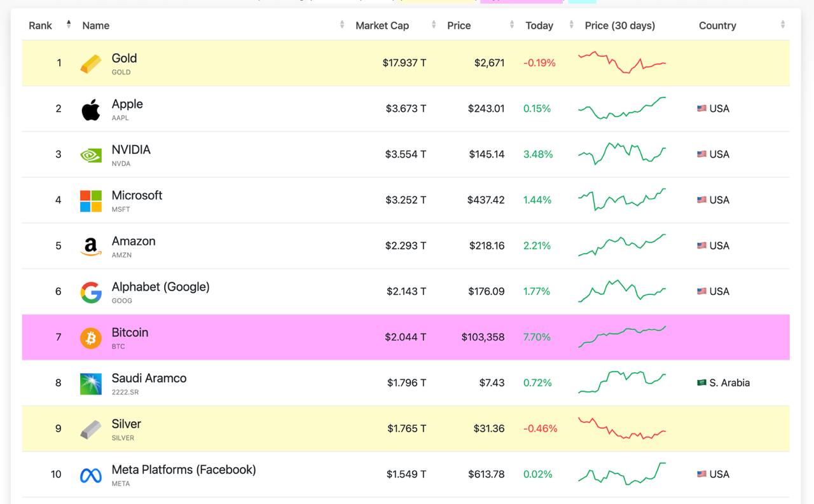Click the S. Arabia country label

click(x=729, y=383)
